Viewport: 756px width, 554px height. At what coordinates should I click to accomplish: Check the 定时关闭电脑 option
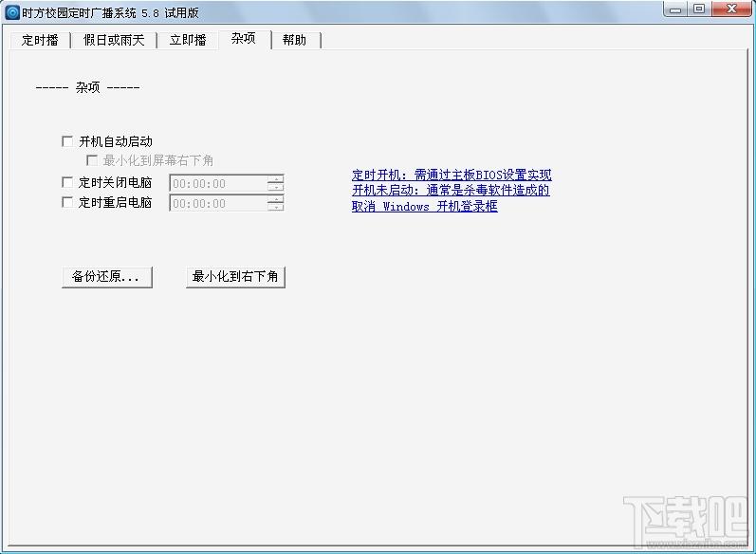coord(67,182)
